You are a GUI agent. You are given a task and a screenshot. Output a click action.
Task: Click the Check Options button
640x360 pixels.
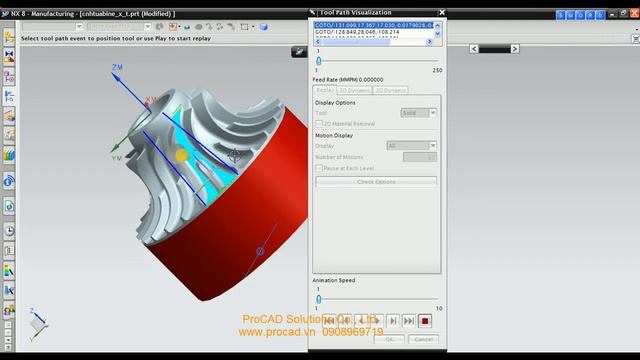(x=376, y=182)
